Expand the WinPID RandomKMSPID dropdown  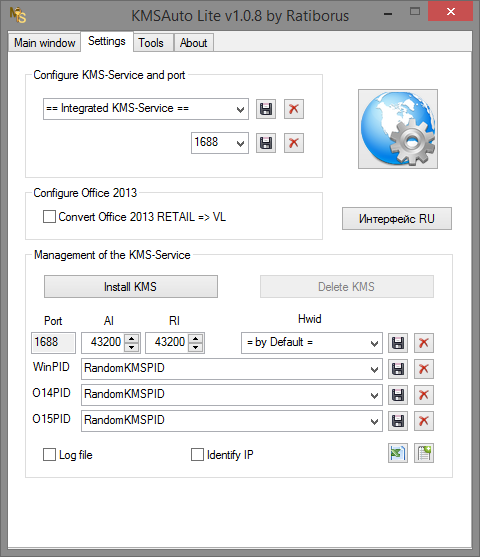tap(232, 369)
